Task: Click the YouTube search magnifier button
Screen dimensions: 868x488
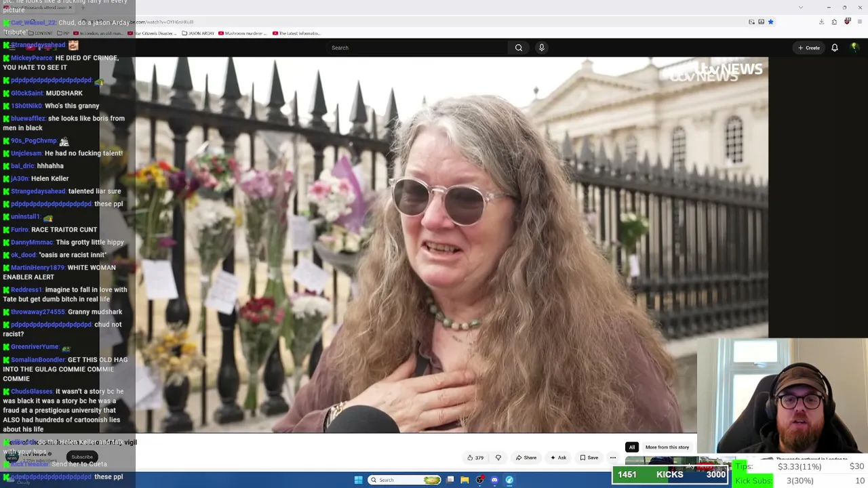Action: click(x=519, y=47)
